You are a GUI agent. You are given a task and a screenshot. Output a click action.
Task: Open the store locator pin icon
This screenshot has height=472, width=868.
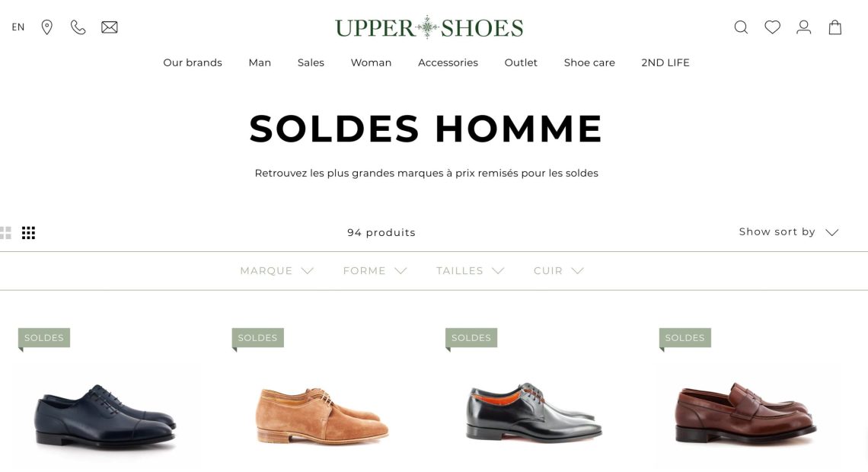pyautogui.click(x=47, y=27)
